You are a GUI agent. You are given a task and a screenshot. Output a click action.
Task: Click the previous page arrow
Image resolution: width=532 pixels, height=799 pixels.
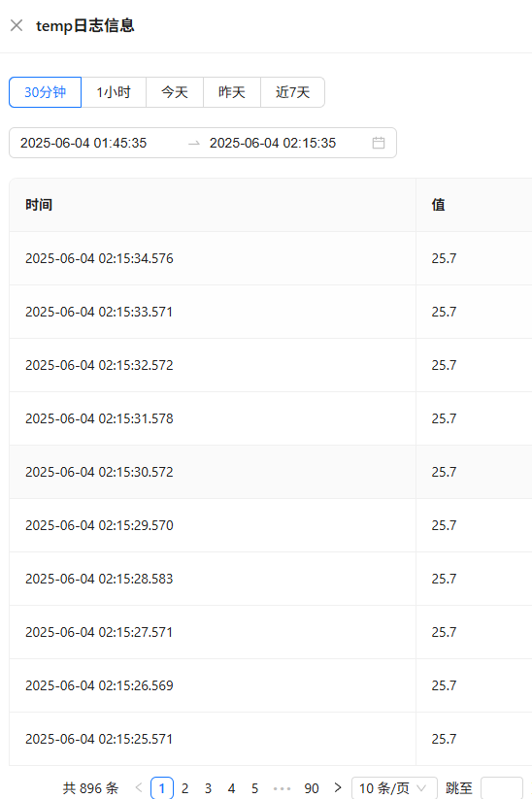click(138, 787)
